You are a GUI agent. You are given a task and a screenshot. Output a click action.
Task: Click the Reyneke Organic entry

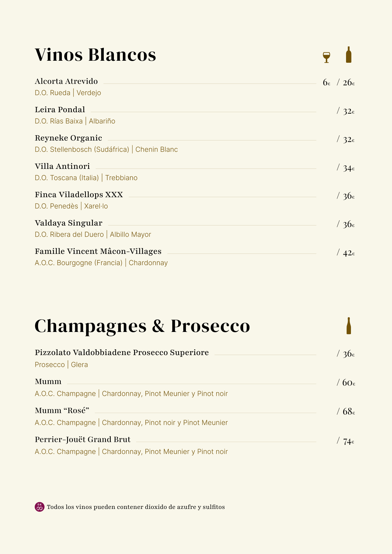[x=68, y=138]
